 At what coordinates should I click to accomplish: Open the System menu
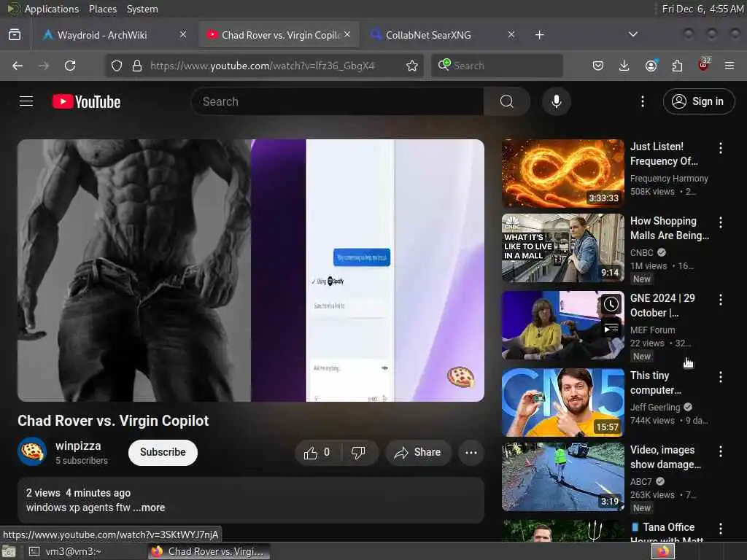point(142,9)
